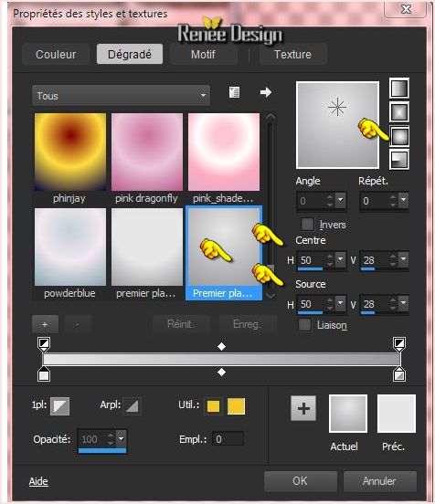The image size is (435, 504).
Task: Click the Arpl background gradient icon
Action: 132,406
